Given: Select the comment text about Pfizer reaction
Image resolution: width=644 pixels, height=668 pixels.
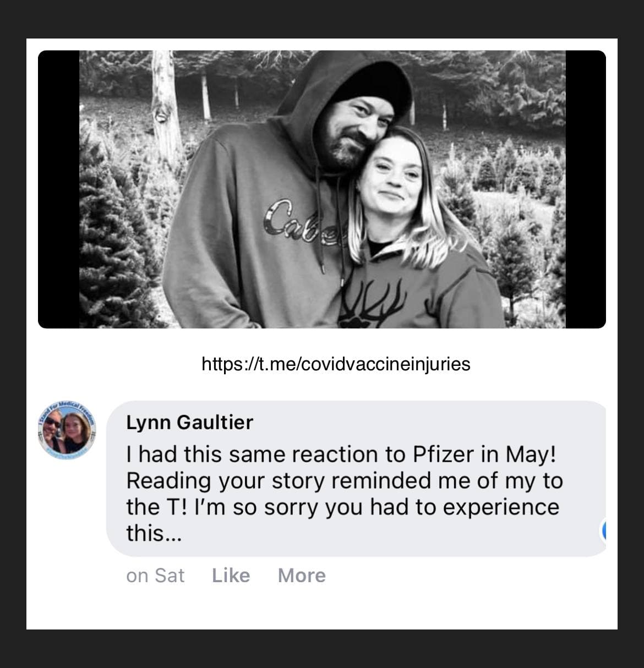Looking at the screenshot, I should 344,494.
